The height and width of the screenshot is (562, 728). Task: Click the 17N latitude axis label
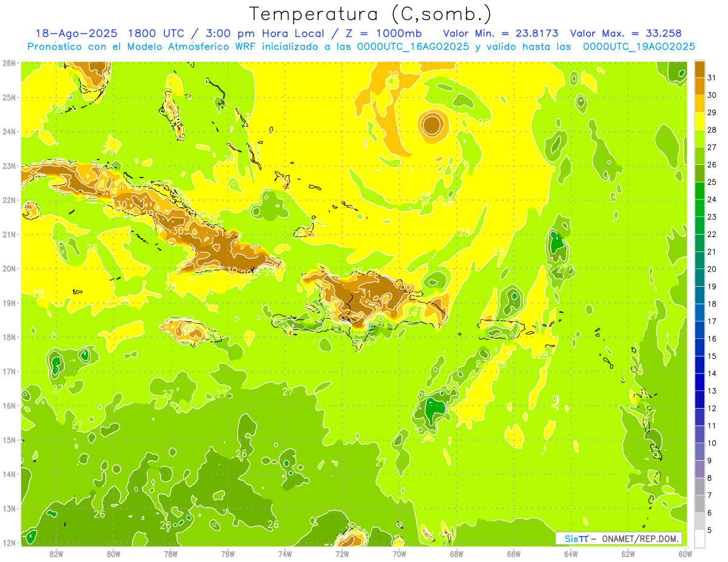click(x=9, y=371)
